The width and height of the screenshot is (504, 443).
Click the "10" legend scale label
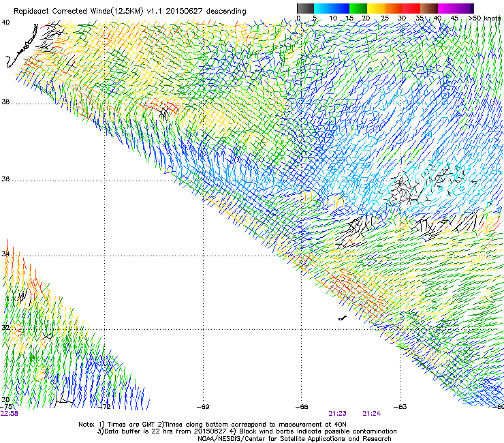(333, 18)
